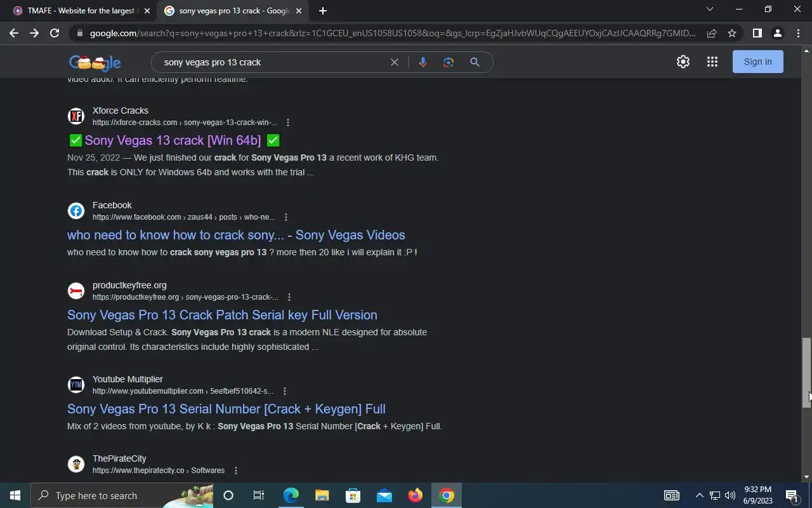View site information lock icon

(x=79, y=33)
